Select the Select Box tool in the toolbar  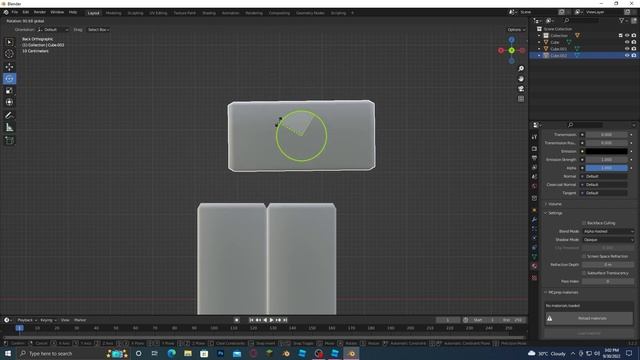click(9, 42)
